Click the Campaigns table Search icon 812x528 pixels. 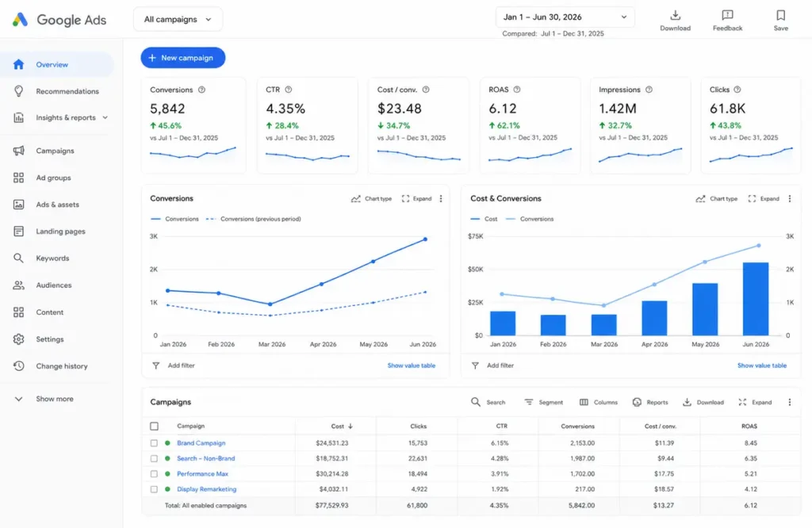coord(476,402)
